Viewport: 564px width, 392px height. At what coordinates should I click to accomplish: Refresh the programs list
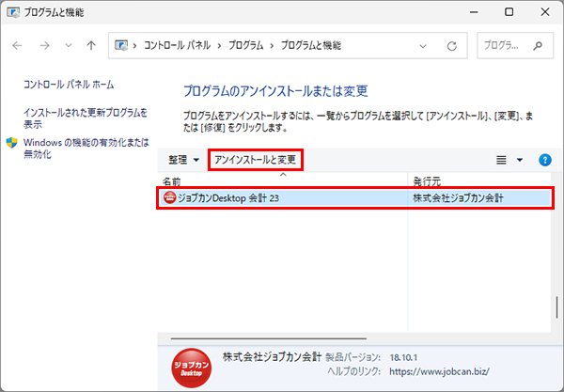452,46
